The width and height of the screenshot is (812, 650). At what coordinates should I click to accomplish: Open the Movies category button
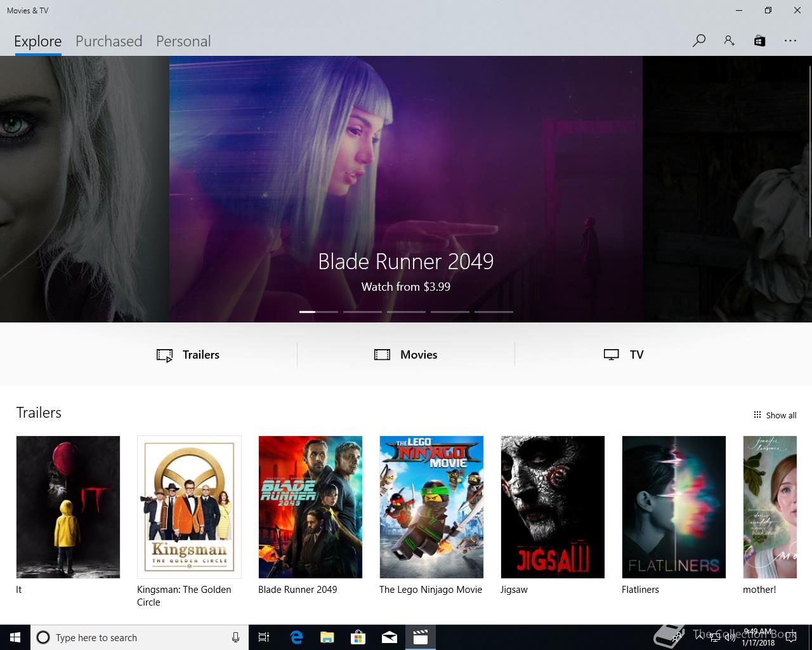click(x=406, y=355)
